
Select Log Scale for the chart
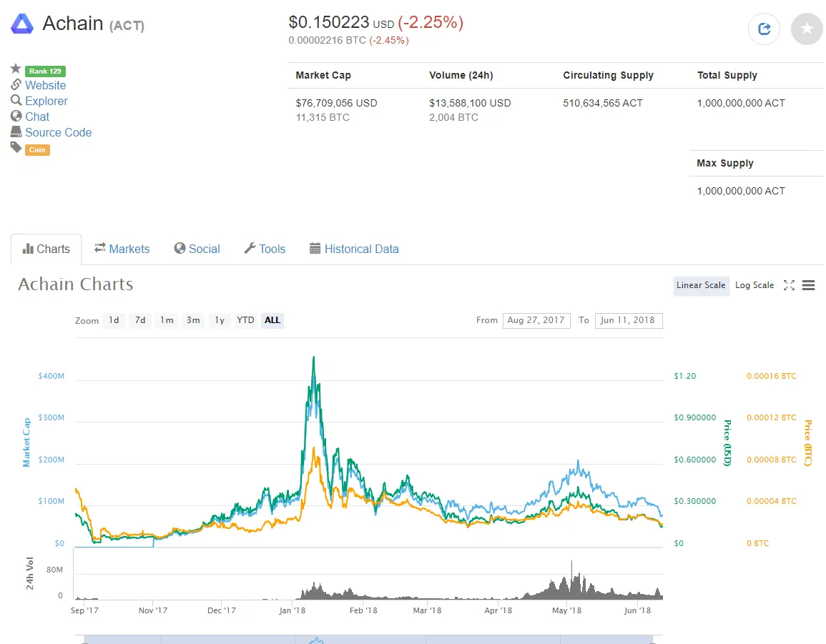pos(754,285)
